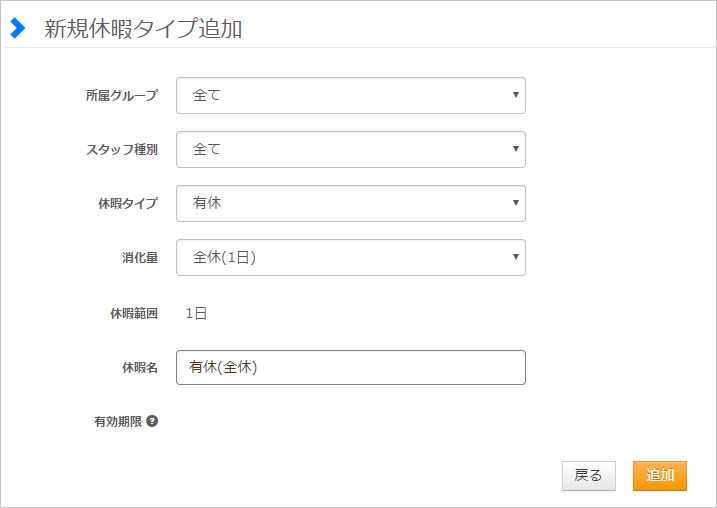Click the blue chevron icon beside the title
Viewport: 717px width, 508px height.
pos(17,28)
